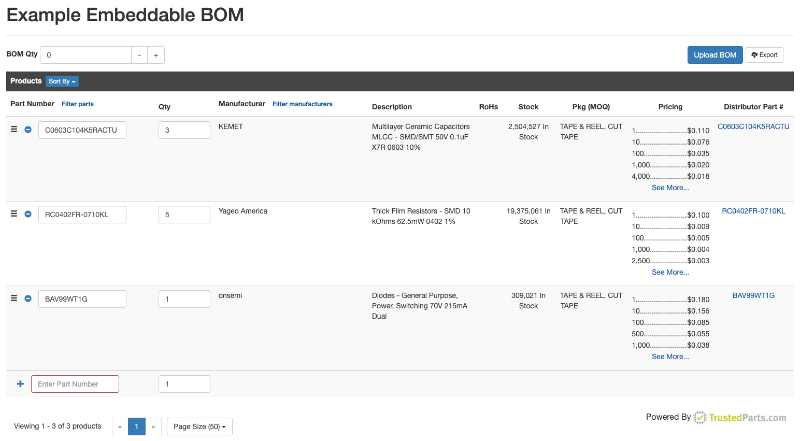The width and height of the screenshot is (800, 441).
Task: Click the BAV99WT1G part number field
Action: click(82, 299)
